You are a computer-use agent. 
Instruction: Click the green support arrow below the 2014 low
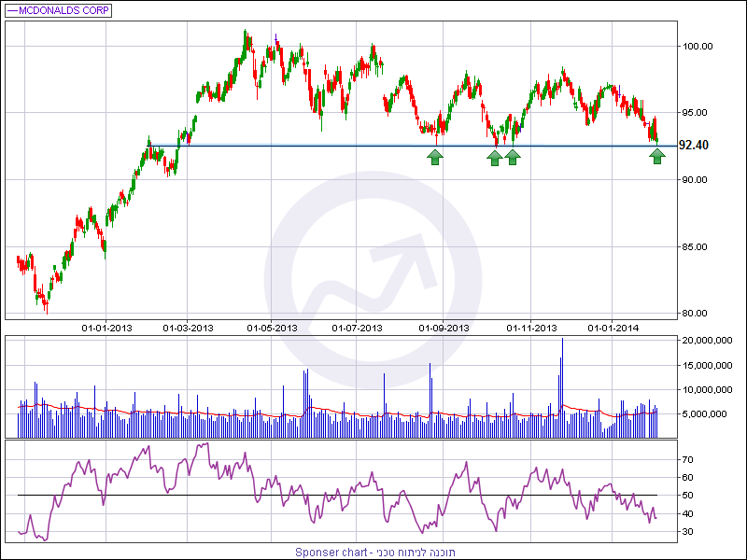657,156
